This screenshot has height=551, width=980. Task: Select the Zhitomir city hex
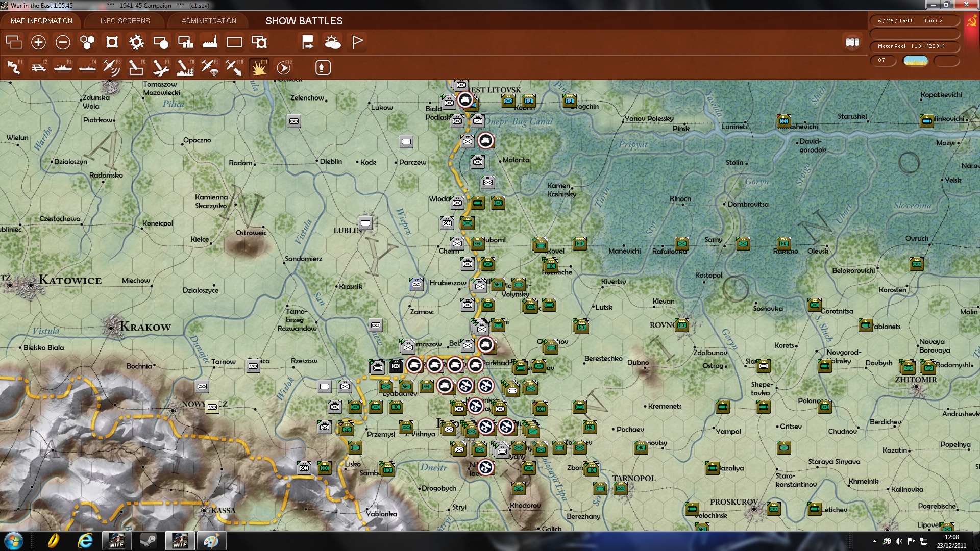(x=916, y=387)
